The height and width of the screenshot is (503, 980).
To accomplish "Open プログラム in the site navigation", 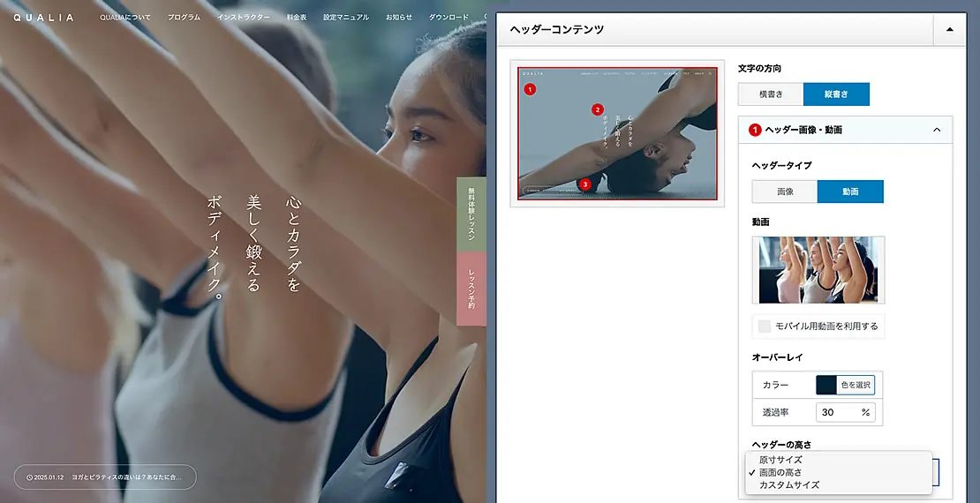I will coord(184,18).
